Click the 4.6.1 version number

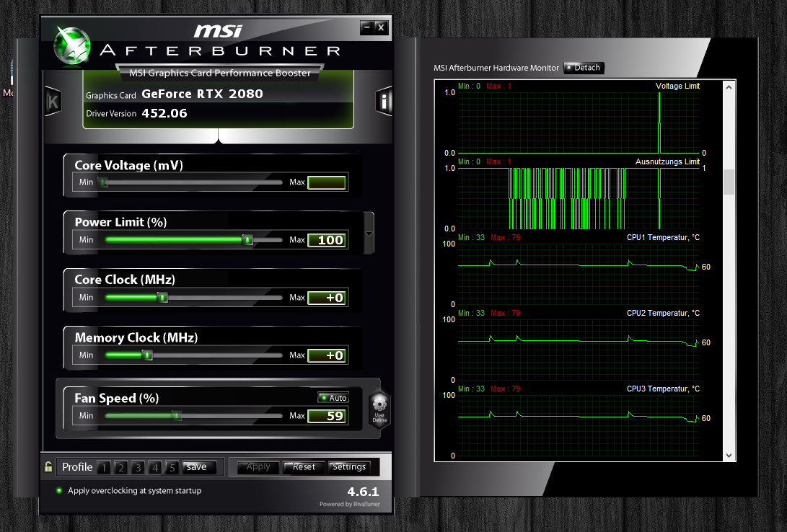pyautogui.click(x=363, y=492)
